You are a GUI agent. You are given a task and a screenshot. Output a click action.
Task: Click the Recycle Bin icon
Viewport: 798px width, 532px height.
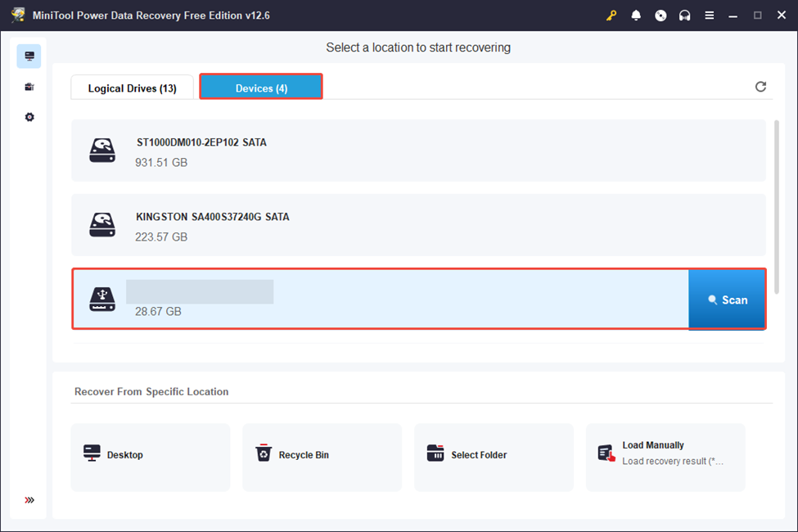[x=264, y=453]
